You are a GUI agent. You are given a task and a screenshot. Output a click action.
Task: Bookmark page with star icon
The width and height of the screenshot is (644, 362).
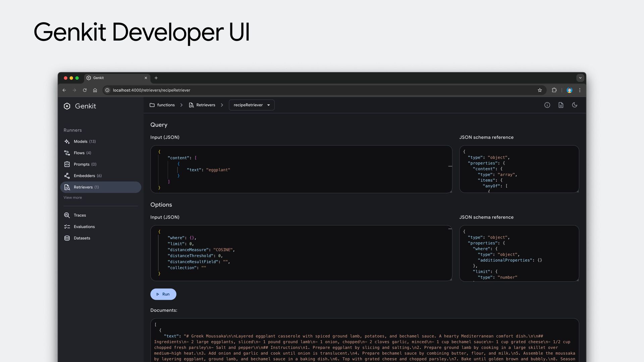point(540,90)
